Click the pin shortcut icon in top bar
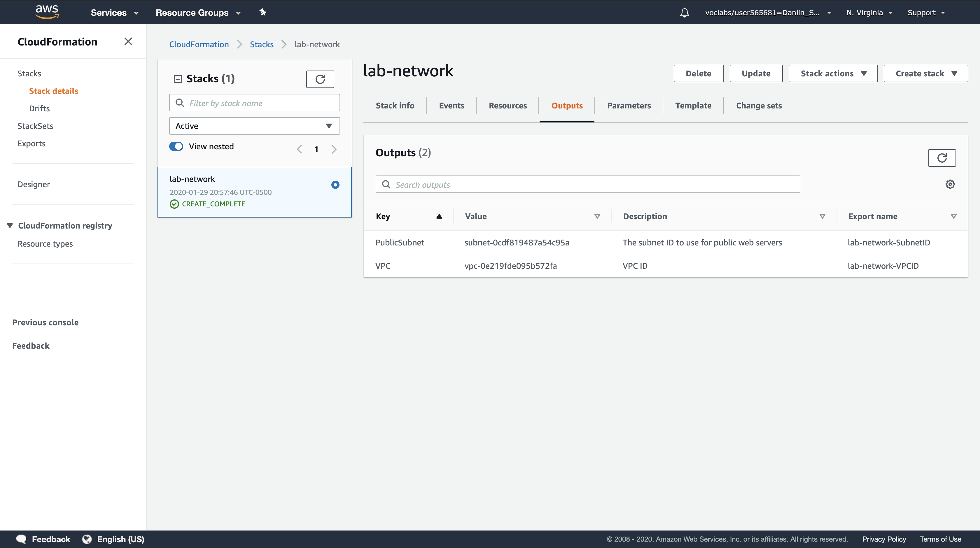 (x=262, y=12)
